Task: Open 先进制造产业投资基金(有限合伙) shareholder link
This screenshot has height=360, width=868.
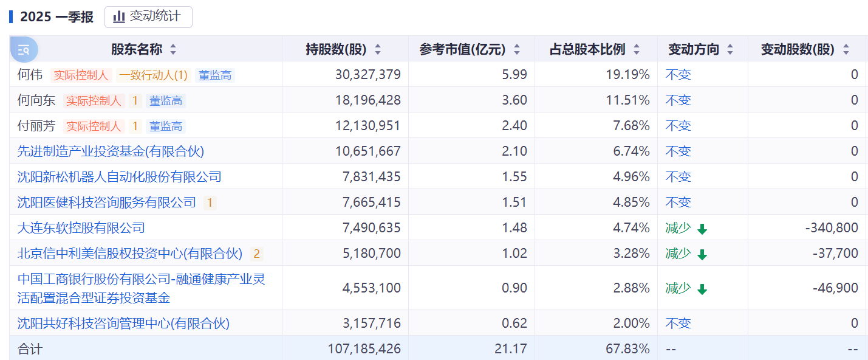Action: pos(111,151)
